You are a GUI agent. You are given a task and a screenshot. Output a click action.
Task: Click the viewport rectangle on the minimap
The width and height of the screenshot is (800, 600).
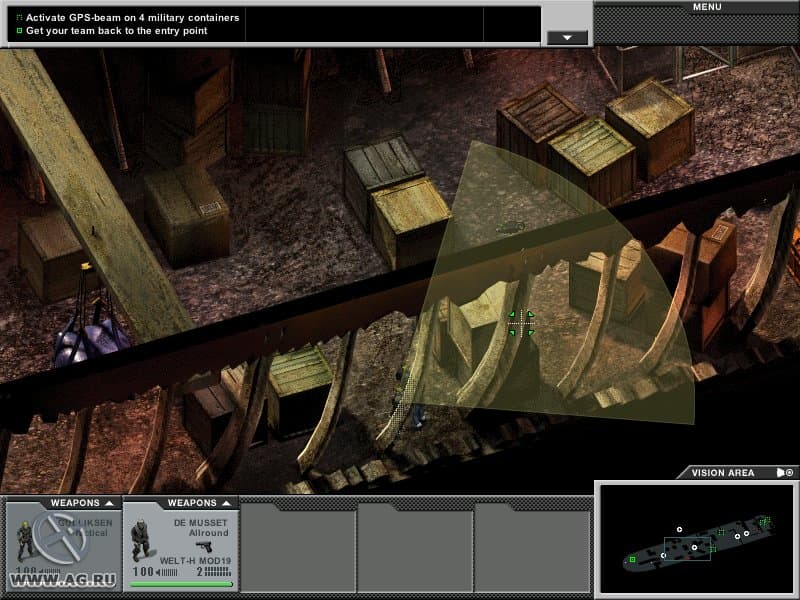click(x=687, y=548)
